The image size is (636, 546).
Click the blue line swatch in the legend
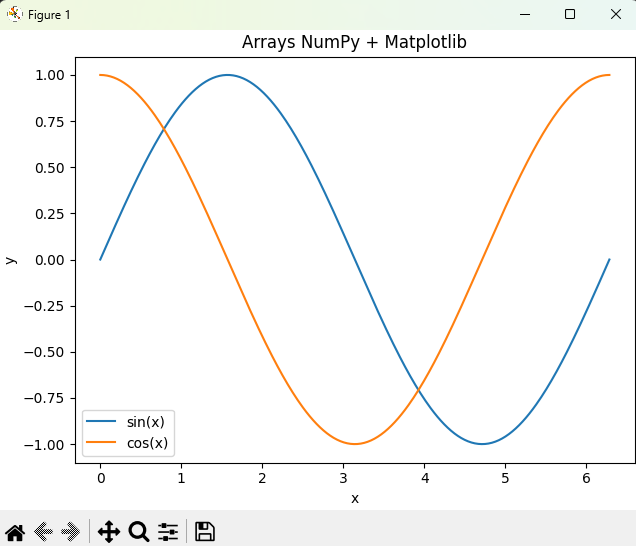point(102,420)
